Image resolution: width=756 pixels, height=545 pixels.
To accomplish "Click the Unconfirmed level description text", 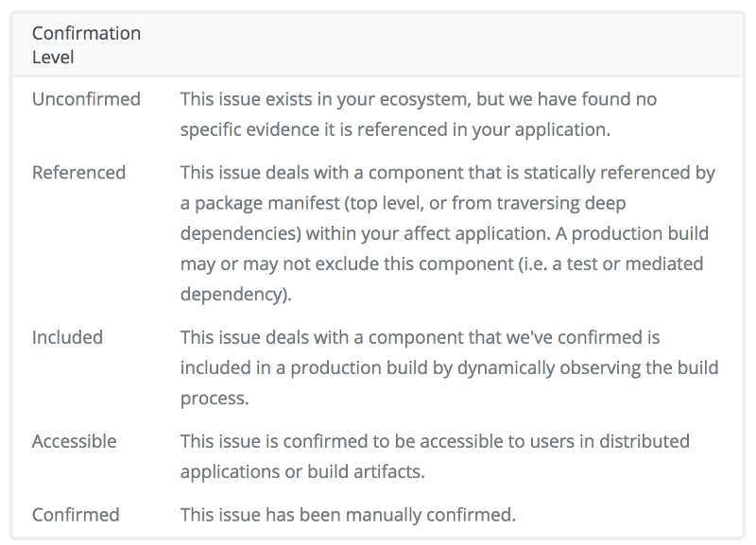I will point(418,113).
